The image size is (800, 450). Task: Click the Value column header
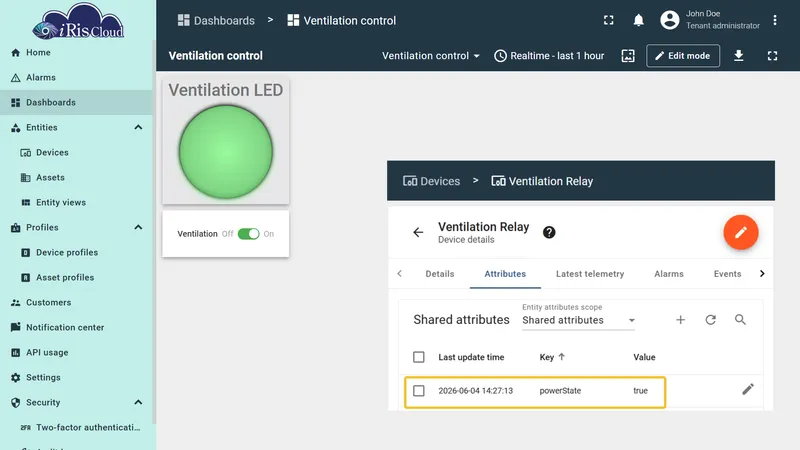[644, 357]
